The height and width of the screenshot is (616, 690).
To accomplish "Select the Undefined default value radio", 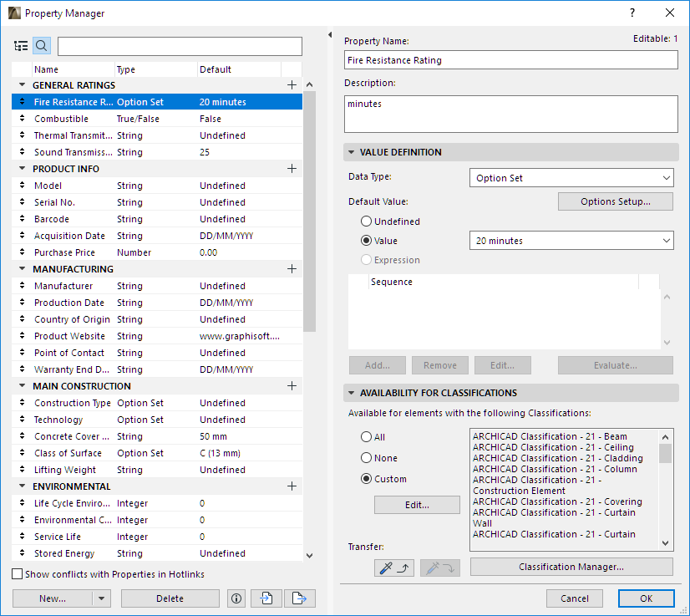I will click(366, 221).
